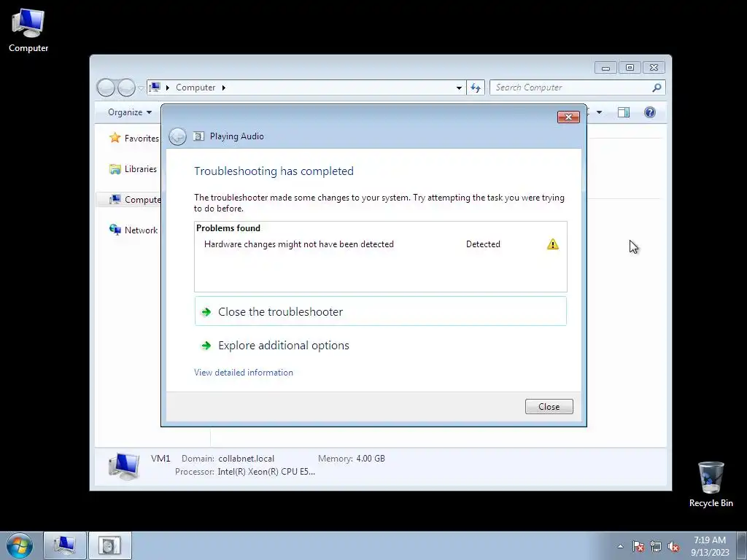
Task: Select Network in the navigation pane
Action: coord(141,230)
